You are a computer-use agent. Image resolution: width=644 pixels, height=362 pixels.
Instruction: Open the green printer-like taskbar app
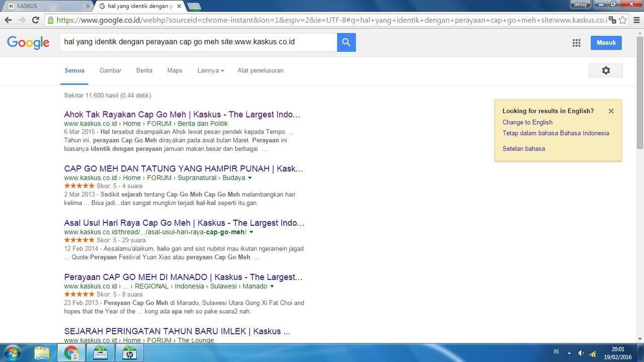(100, 352)
